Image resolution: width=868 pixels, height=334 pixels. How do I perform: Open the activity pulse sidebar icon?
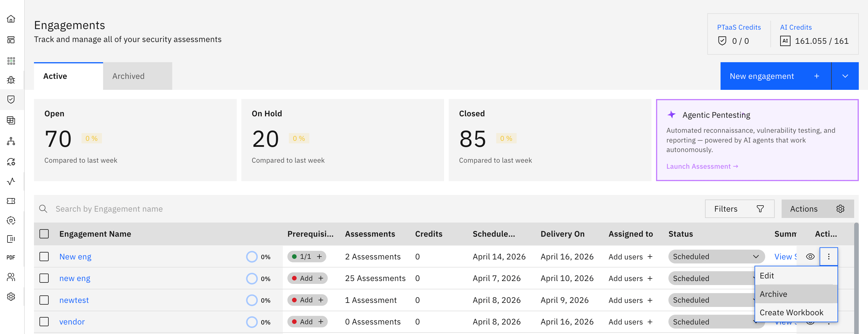pos(11,181)
